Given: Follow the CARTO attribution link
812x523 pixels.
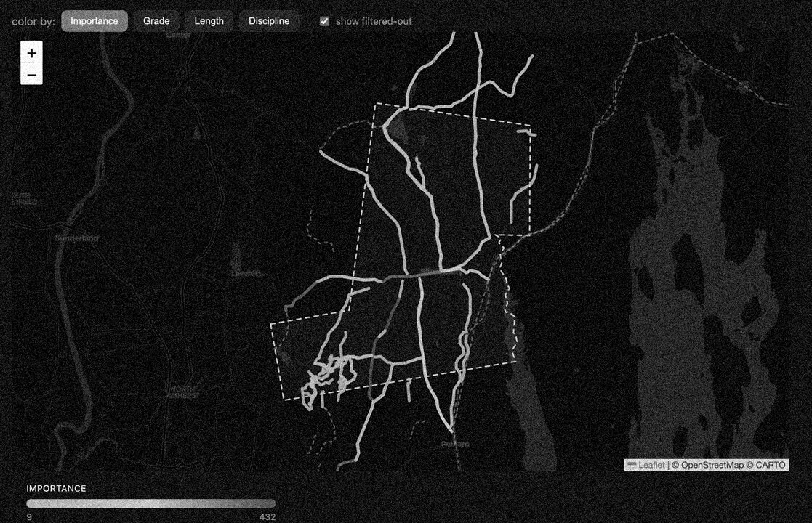Looking at the screenshot, I should [x=771, y=465].
